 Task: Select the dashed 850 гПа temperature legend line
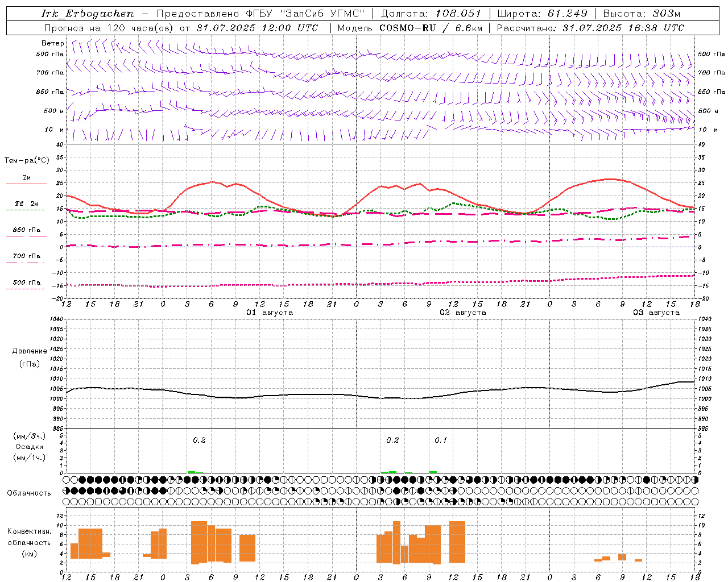click(26, 236)
